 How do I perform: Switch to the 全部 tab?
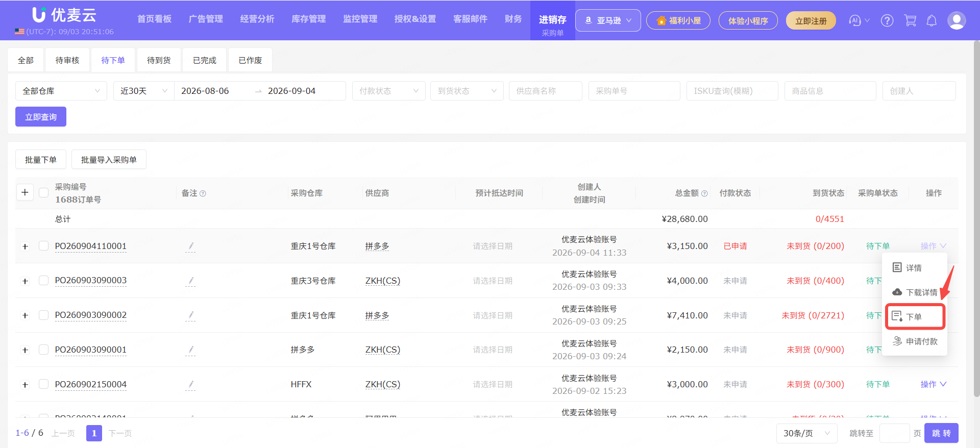tap(26, 60)
